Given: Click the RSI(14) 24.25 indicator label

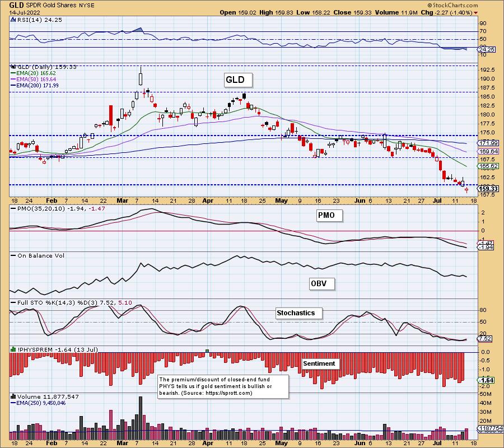Looking at the screenshot, I should coord(39,20).
